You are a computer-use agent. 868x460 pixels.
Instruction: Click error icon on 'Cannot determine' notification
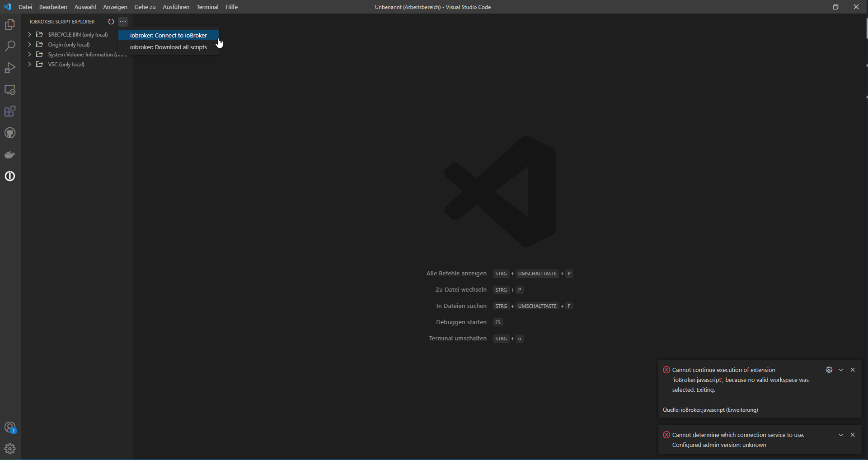666,435
